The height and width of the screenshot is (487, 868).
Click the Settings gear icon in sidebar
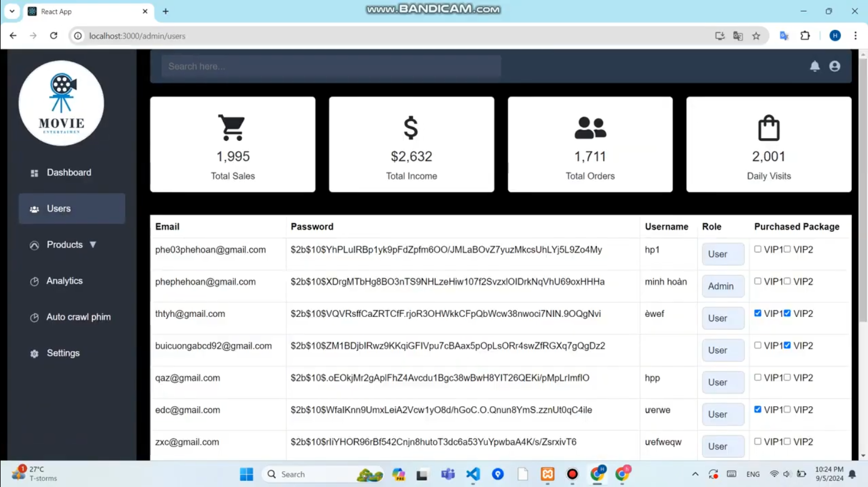[x=34, y=353]
